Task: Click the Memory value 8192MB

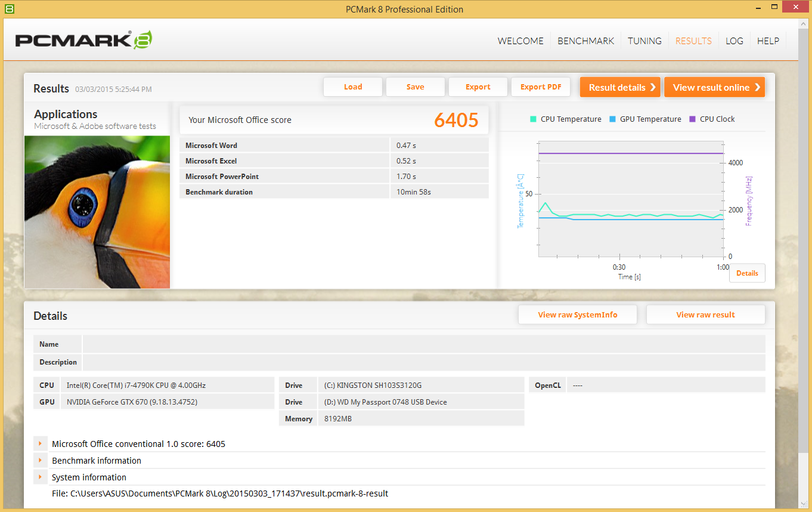Action: [421, 418]
